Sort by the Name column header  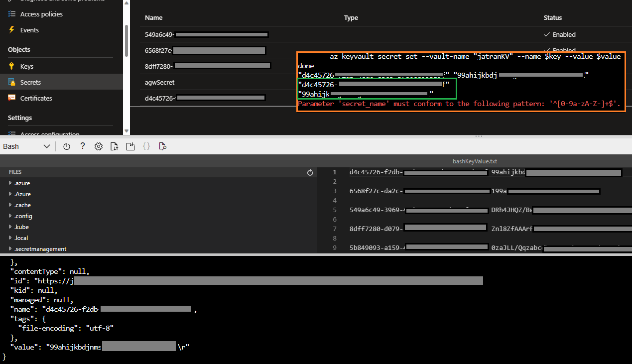[x=154, y=18]
